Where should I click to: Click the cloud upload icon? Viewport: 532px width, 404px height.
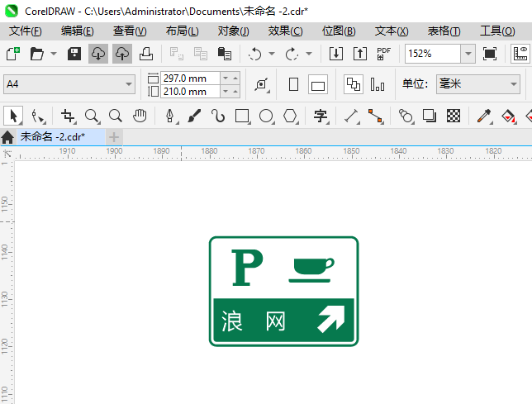tap(122, 54)
